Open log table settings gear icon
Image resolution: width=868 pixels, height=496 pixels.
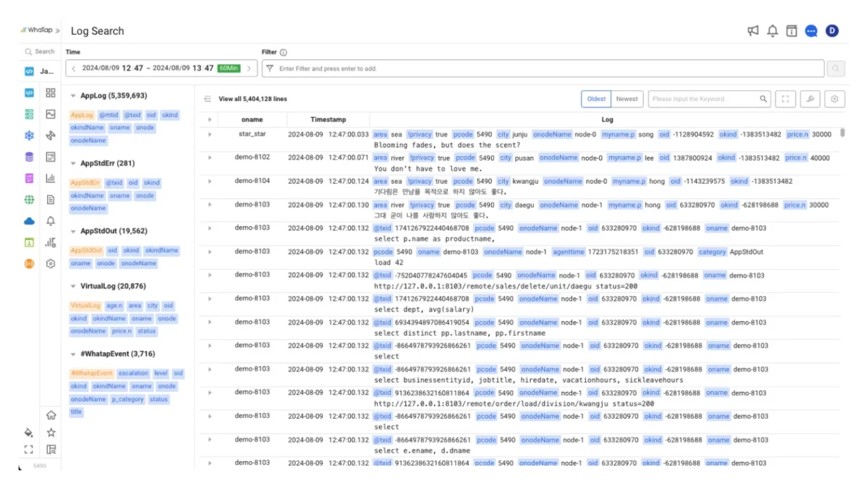tap(835, 99)
